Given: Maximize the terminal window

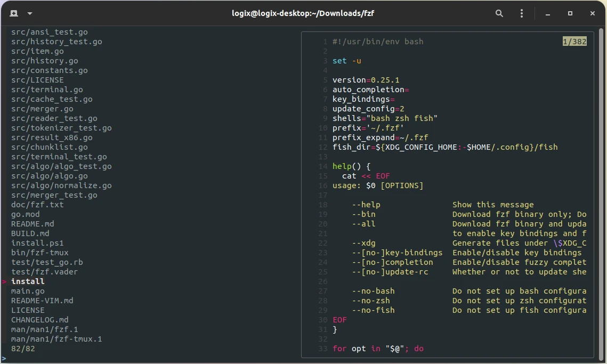Looking at the screenshot, I should point(570,13).
